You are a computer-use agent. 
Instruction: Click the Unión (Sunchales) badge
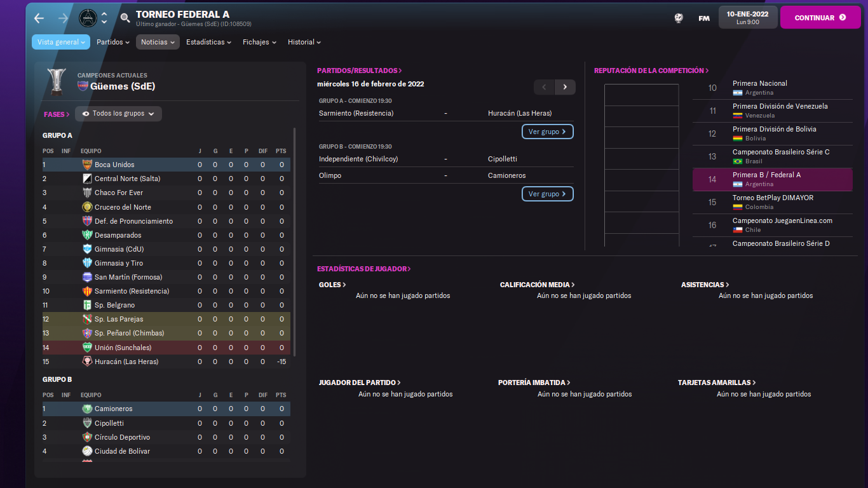point(87,348)
